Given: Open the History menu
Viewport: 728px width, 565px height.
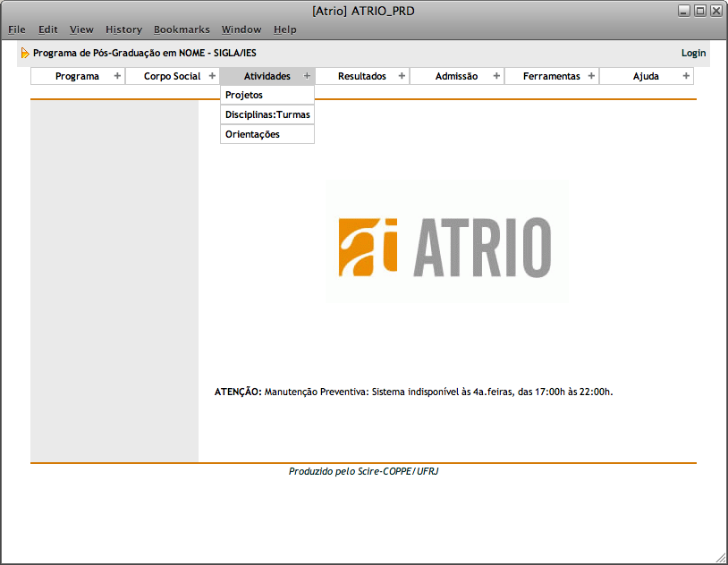Looking at the screenshot, I should pyautogui.click(x=123, y=30).
